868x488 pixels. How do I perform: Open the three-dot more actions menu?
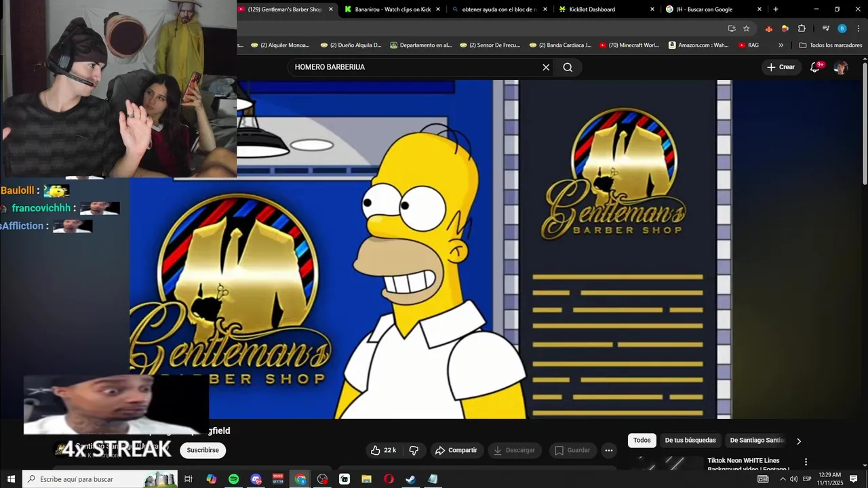click(x=609, y=450)
